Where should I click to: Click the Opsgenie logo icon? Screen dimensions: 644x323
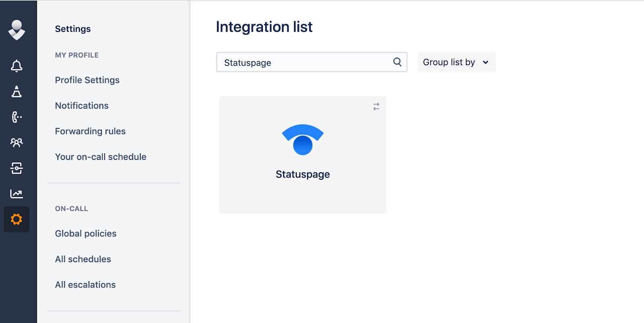[x=17, y=30]
